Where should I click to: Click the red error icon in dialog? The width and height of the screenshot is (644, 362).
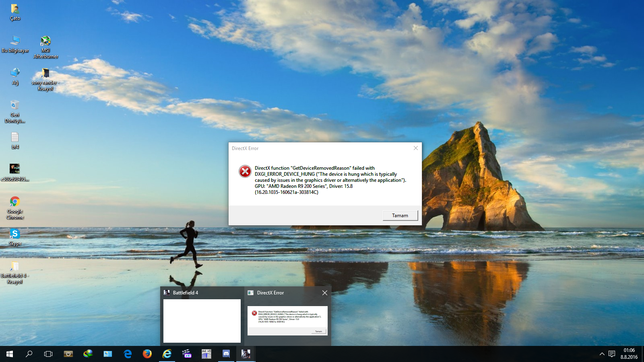245,171
